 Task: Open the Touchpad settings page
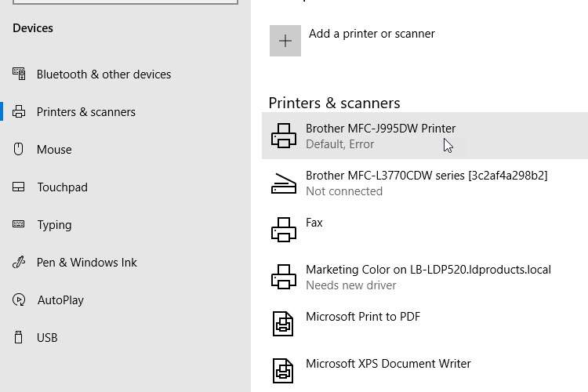click(x=62, y=187)
